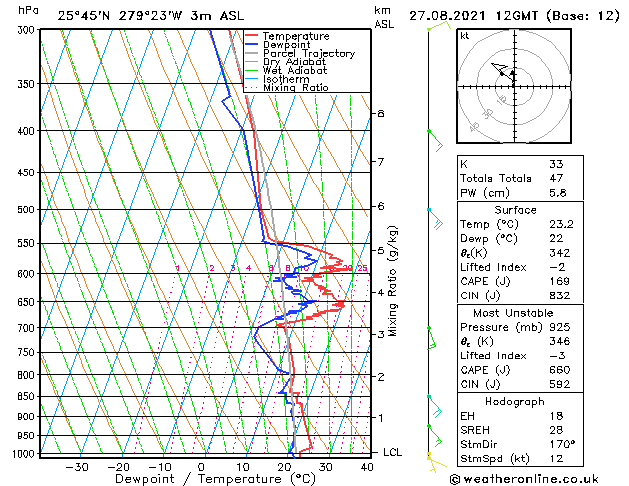Screen dimensions: 629x486
Task: Click the PW (cm) value 5.8
Action: 558,192
